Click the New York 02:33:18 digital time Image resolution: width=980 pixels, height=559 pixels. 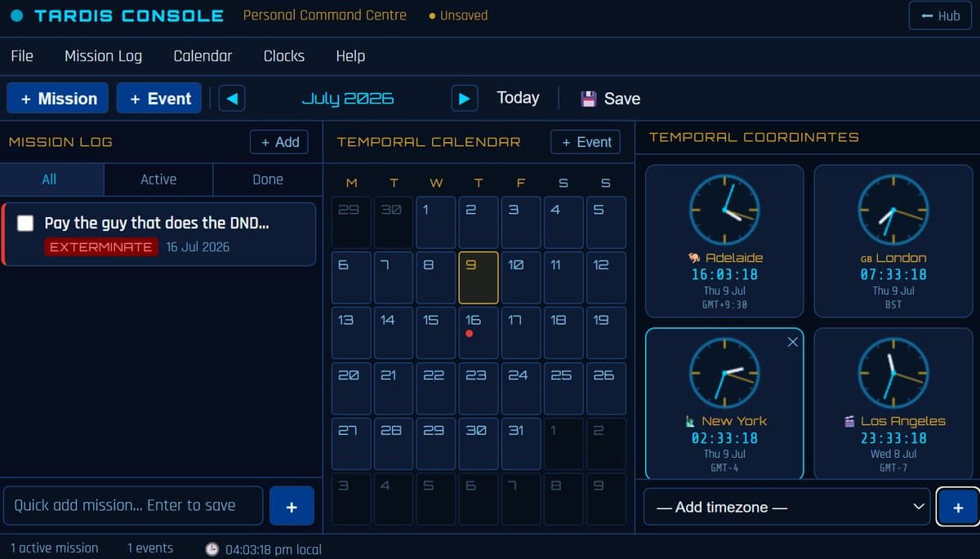724,438
